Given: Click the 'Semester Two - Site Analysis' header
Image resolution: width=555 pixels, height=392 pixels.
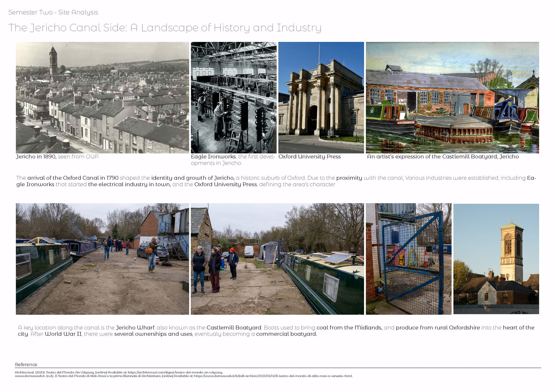Looking at the screenshot, I should (53, 12).
